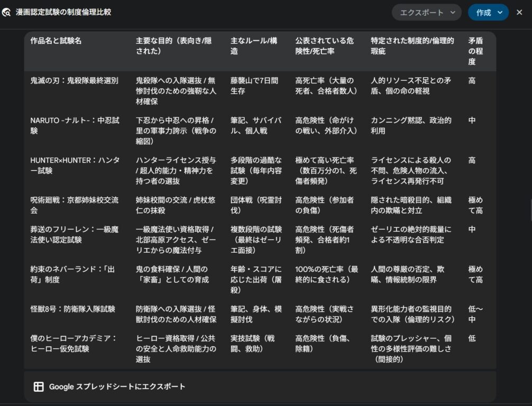Viewport: 532px width, 406px height.
Task: Click the cell ライセンスによる殺人の不問
Action: (x=411, y=170)
